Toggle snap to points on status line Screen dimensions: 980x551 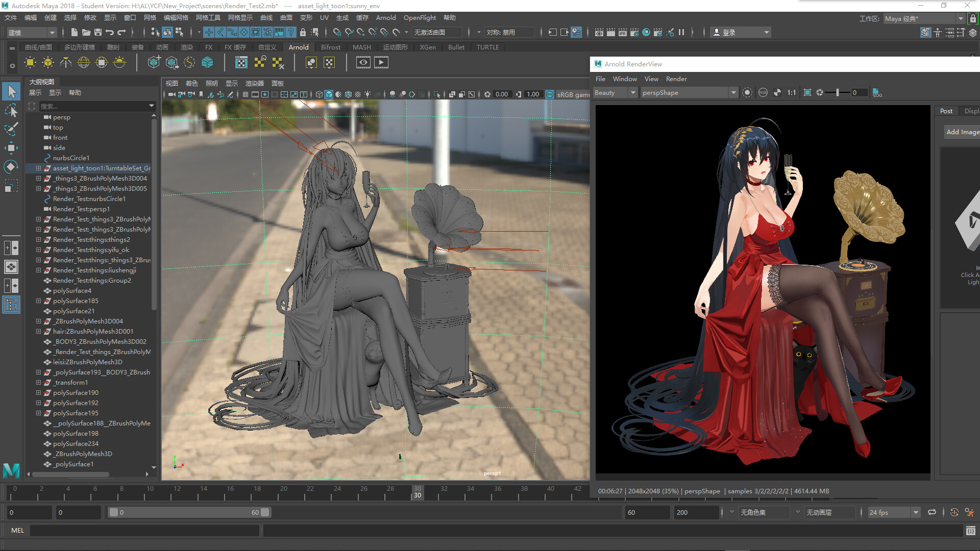[361, 32]
